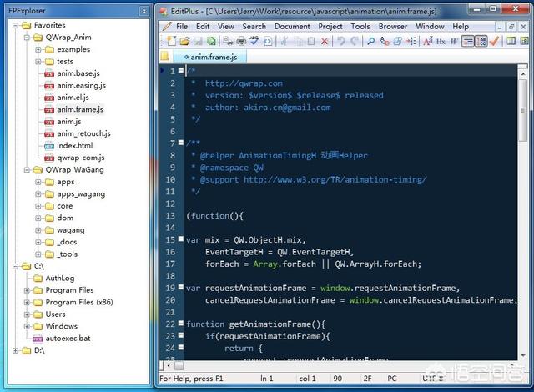Collapse the code fold marker on line 15
The height and width of the screenshot is (392, 534).
click(x=181, y=239)
